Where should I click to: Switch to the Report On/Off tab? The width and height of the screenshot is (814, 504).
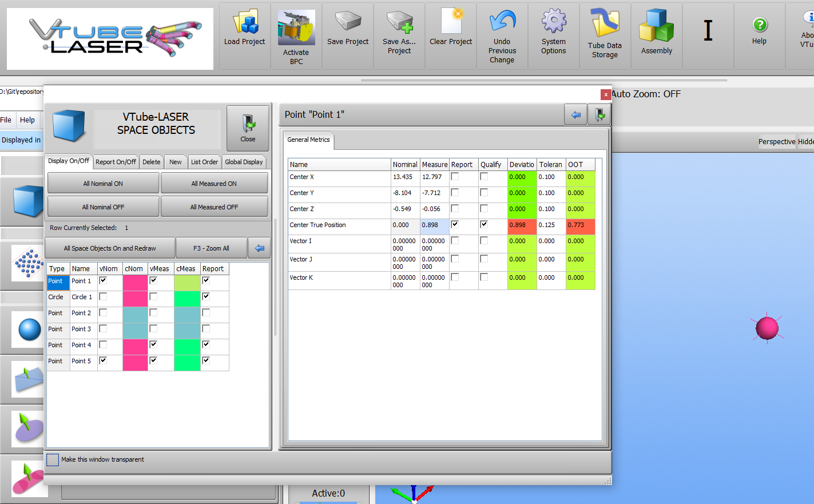(116, 162)
